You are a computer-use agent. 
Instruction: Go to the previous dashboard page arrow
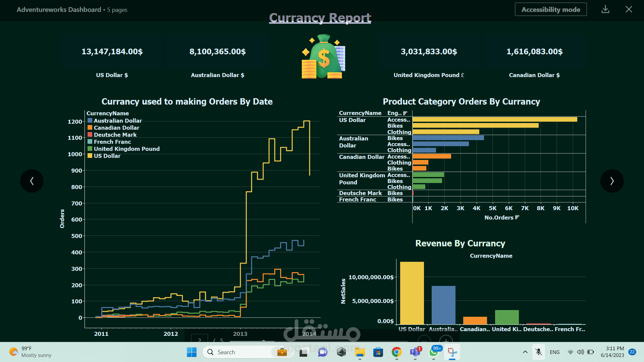tap(32, 181)
